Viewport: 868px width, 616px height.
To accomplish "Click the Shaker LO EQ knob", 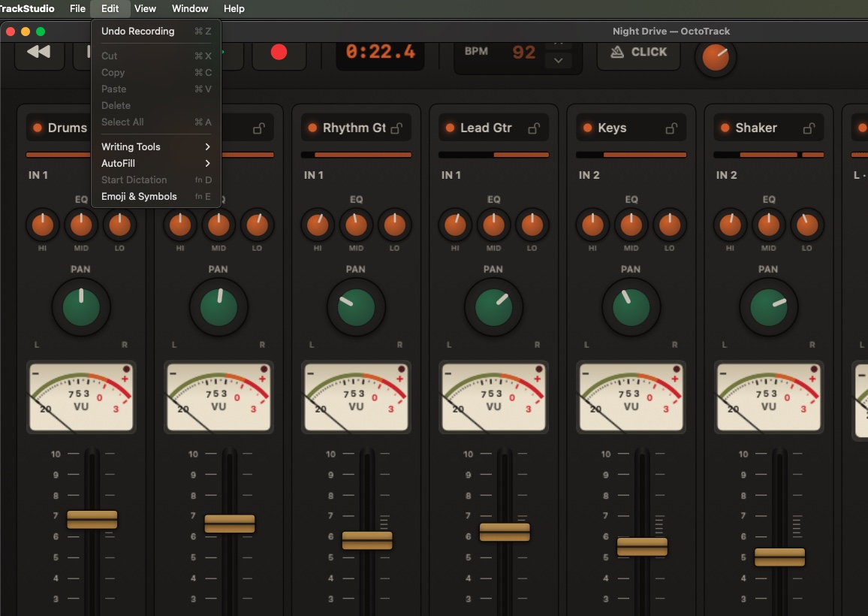I will 807,225.
